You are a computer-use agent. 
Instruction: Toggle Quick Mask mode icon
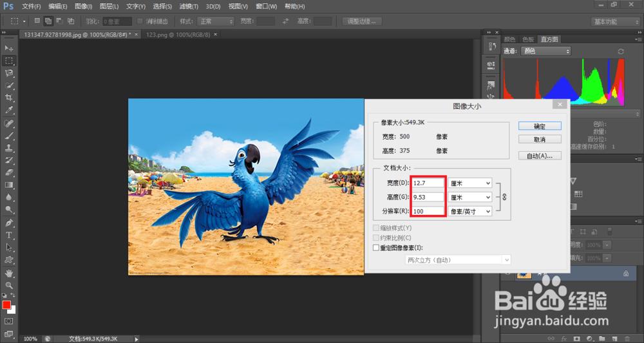[x=8, y=321]
